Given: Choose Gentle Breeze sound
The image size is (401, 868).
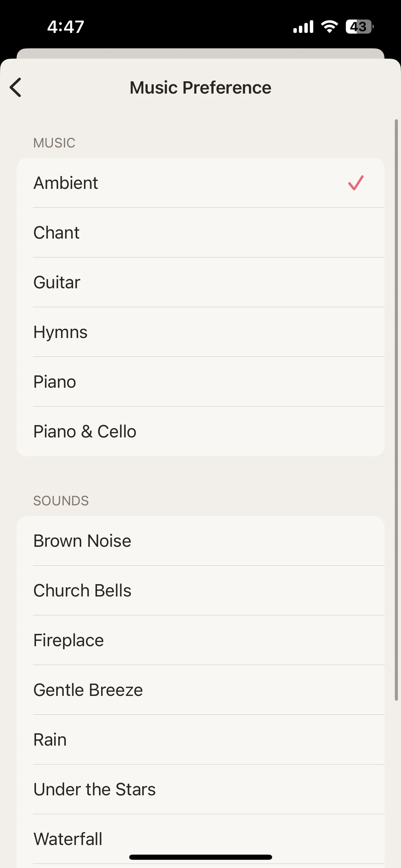Looking at the screenshot, I should point(200,690).
